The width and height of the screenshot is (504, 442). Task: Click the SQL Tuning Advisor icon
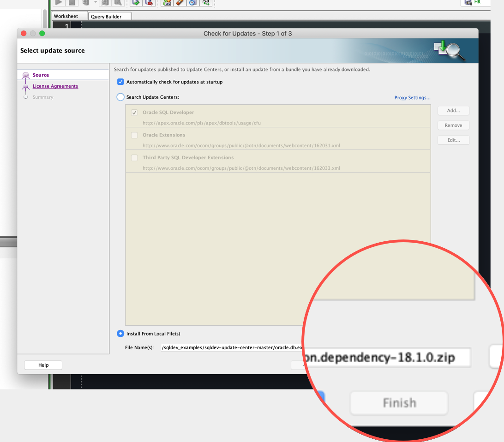[118, 2]
